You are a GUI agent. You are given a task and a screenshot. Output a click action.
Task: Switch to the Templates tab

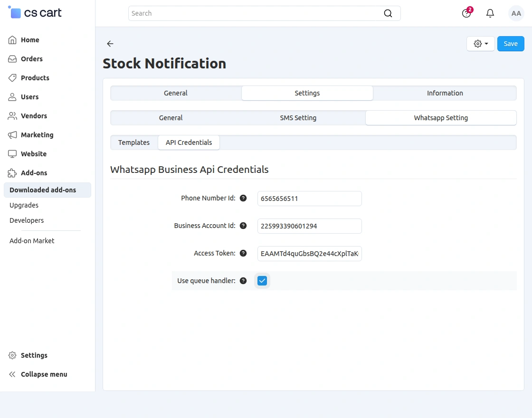(133, 142)
